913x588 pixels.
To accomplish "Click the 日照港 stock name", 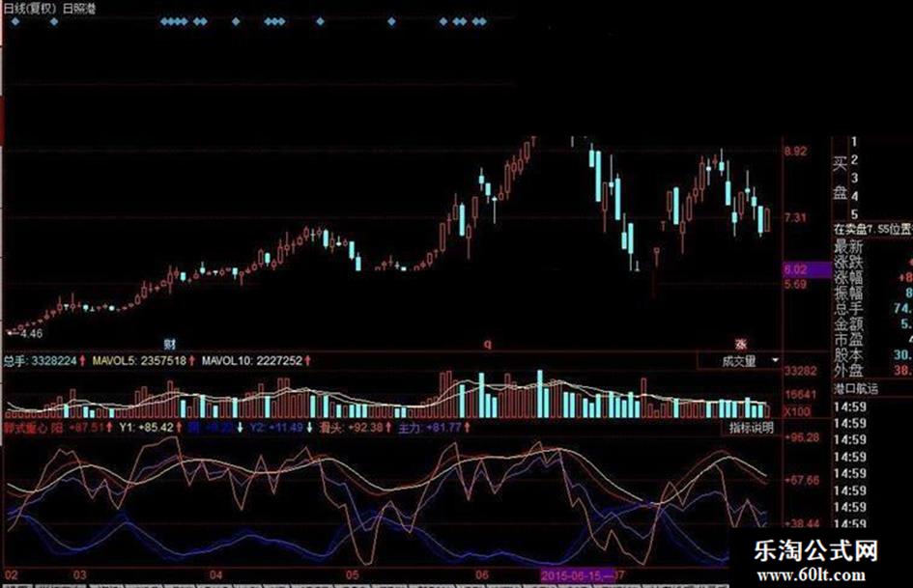I will click(78, 9).
